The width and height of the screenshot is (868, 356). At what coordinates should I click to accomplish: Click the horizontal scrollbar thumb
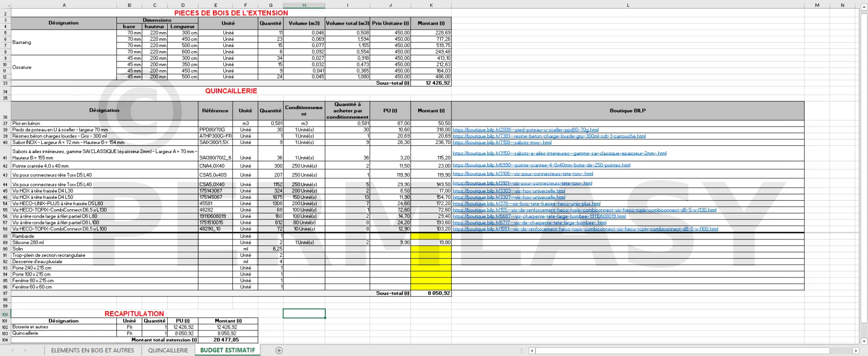[x=682, y=351]
